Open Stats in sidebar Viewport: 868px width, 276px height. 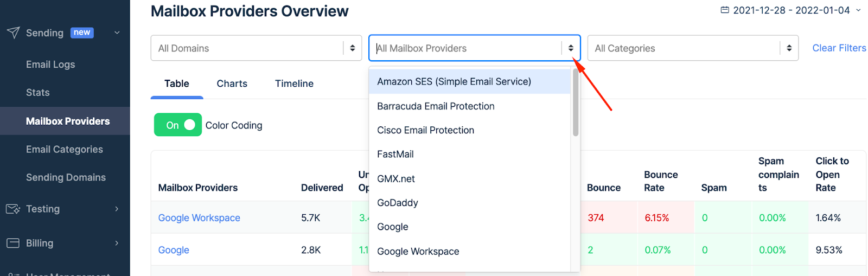click(x=38, y=93)
